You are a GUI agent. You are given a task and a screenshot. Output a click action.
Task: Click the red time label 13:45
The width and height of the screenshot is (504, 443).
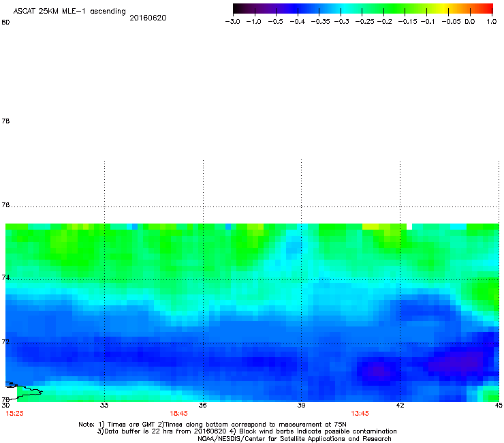[x=360, y=414]
